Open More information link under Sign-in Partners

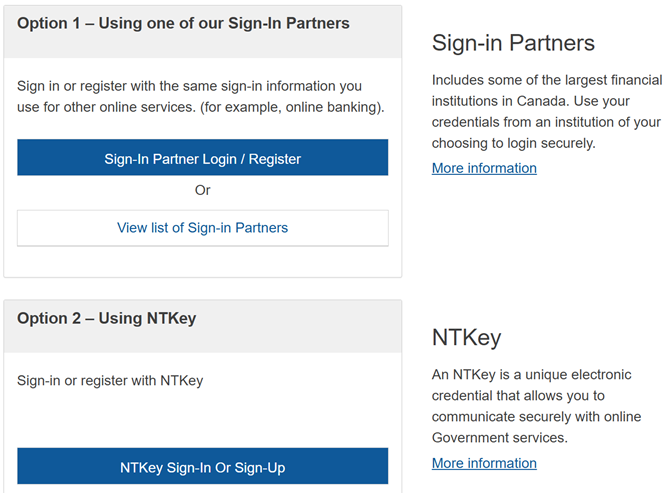[x=484, y=168]
